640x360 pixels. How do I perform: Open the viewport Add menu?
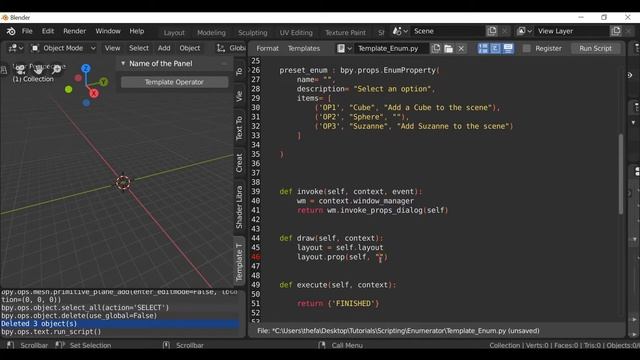coord(164,48)
